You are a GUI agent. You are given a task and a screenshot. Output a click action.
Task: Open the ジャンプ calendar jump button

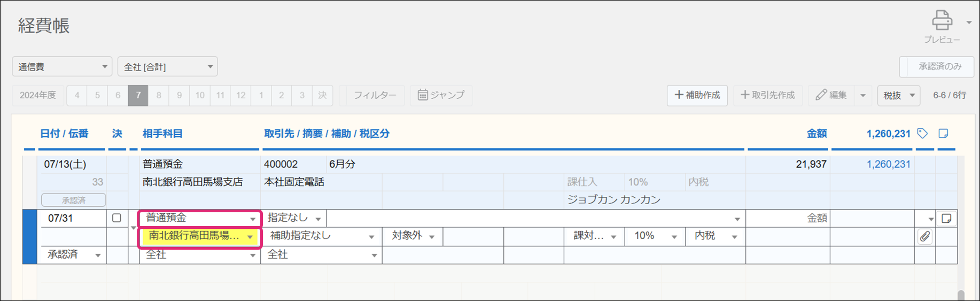[x=441, y=95]
